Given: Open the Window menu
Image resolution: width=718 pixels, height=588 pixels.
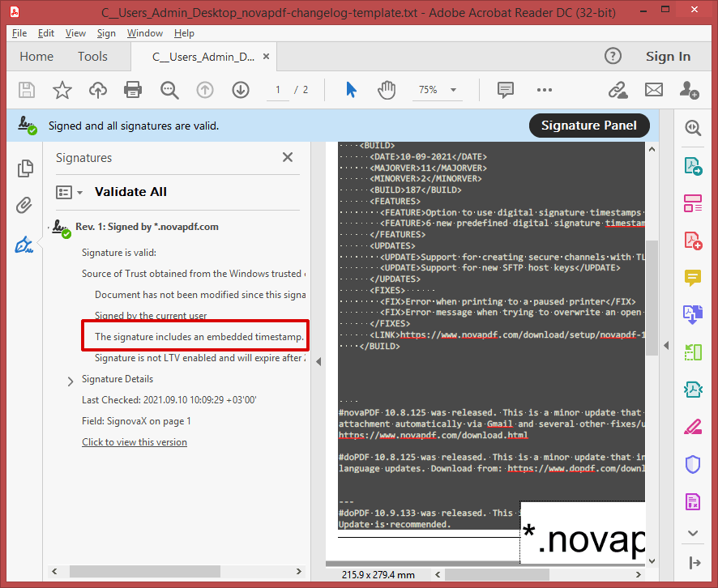Looking at the screenshot, I should pyautogui.click(x=145, y=33).
